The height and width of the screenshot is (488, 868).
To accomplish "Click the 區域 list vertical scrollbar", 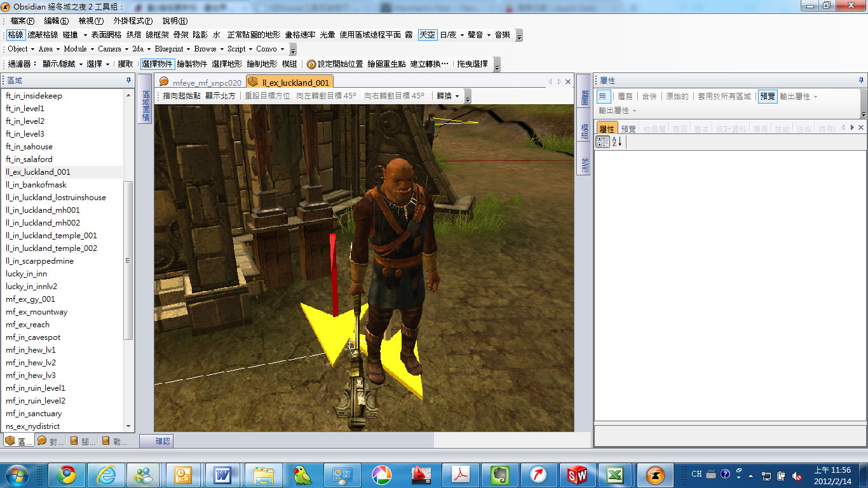I will tap(128, 260).
